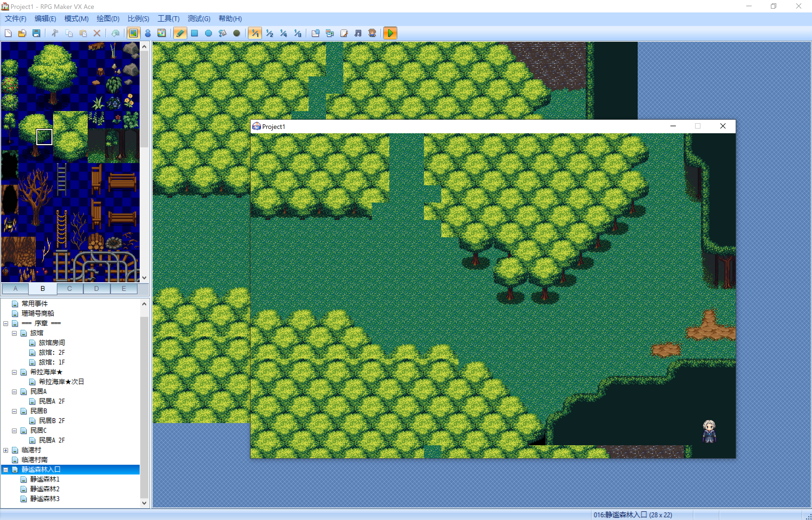Collapse the 旅馆 map node
The image size is (812, 520).
click(14, 333)
